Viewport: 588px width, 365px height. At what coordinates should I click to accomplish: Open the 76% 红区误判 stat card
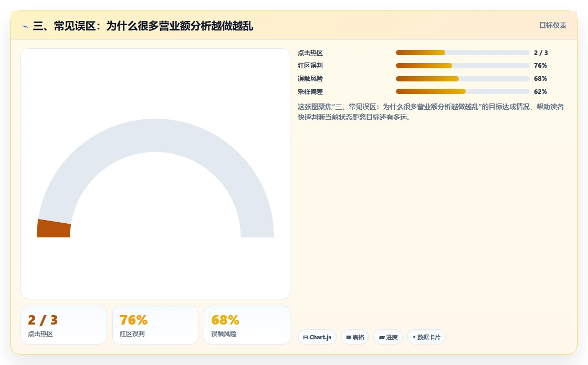pyautogui.click(x=155, y=325)
